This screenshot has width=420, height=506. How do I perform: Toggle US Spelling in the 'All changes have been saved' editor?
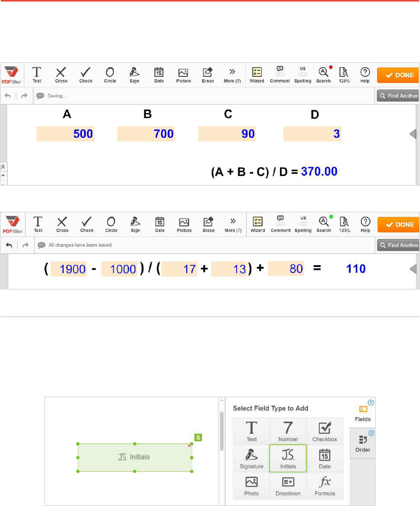tap(303, 224)
